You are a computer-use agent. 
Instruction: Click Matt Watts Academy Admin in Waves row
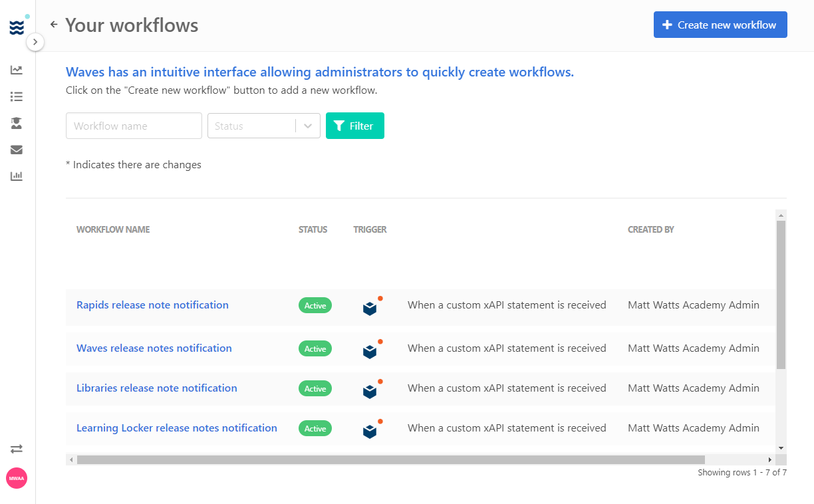[x=694, y=348]
